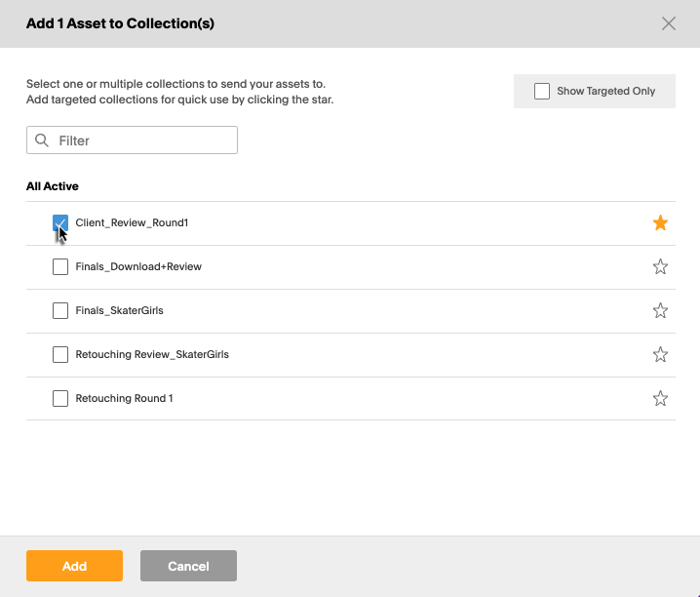Click the Cancel button

click(188, 566)
